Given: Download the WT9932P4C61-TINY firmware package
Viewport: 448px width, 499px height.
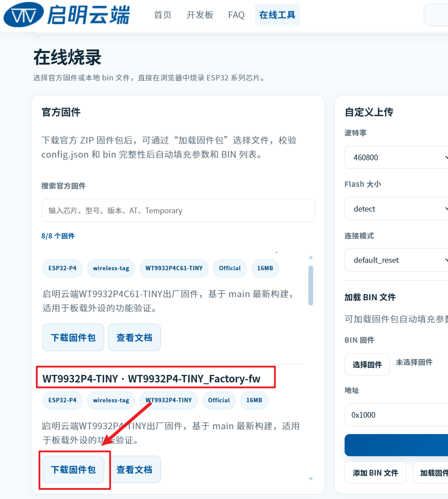Looking at the screenshot, I should [x=73, y=337].
